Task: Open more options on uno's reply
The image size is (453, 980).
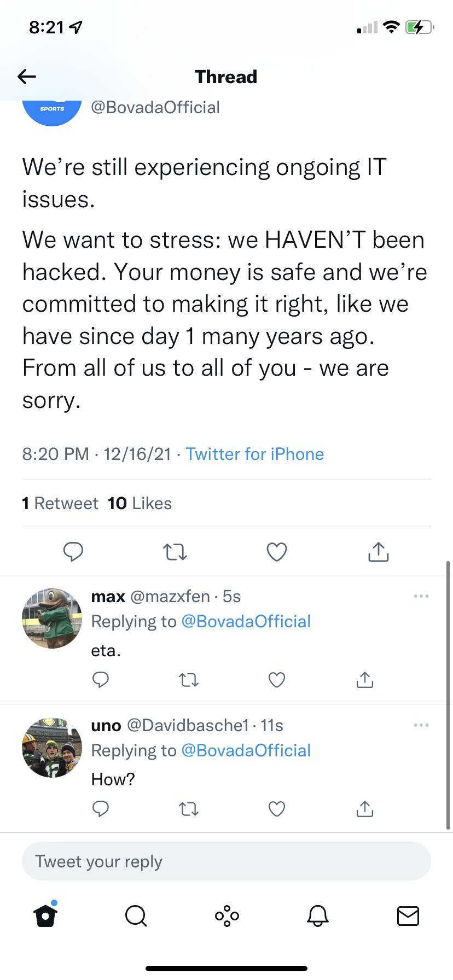Action: tap(421, 725)
